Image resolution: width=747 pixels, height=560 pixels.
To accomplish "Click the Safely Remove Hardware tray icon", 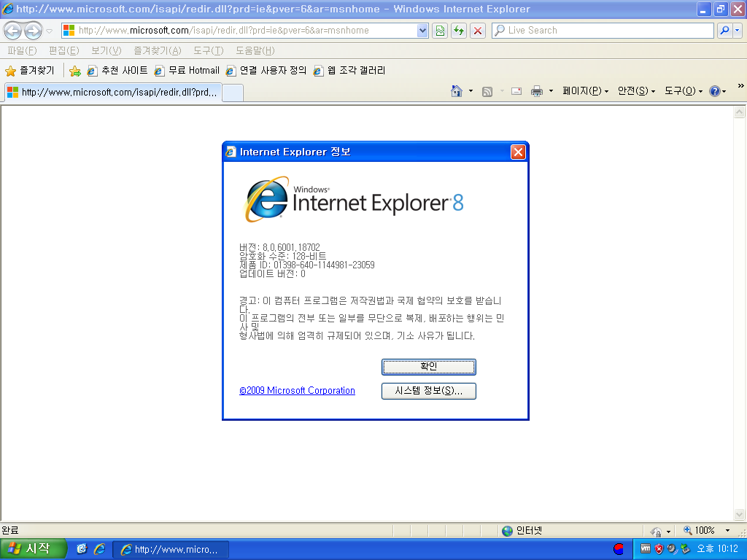I will 684,549.
